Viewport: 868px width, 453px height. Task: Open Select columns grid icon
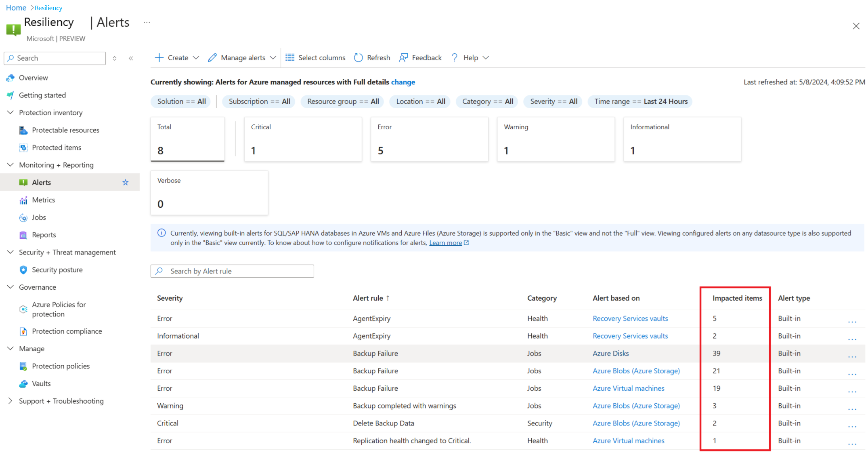coord(289,58)
